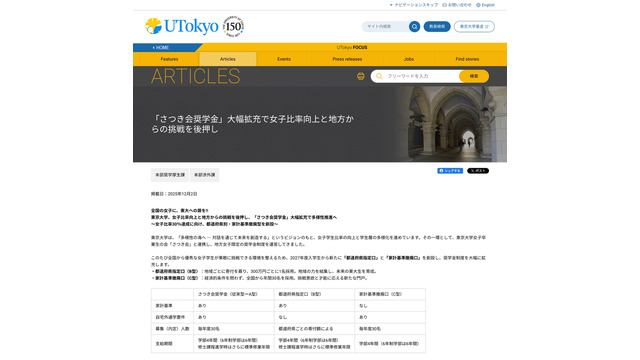This screenshot has width=640, height=360.
Task: Click the 教員検索 blue button
Action: (x=437, y=27)
